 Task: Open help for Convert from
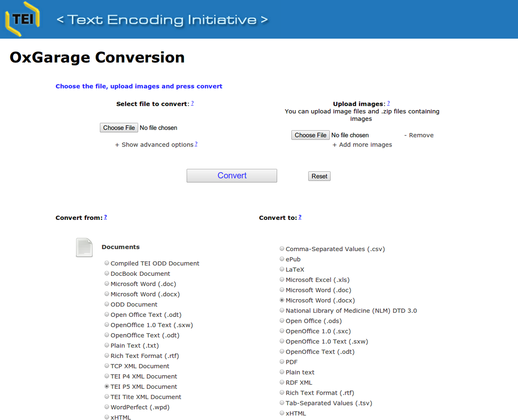tap(105, 217)
